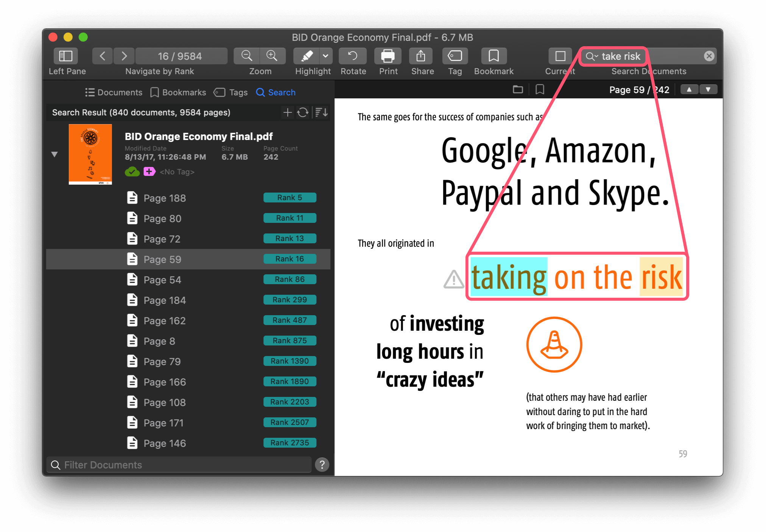766x532 pixels.
Task: Select Page 188 with Rank 5
Action: pyautogui.click(x=165, y=198)
